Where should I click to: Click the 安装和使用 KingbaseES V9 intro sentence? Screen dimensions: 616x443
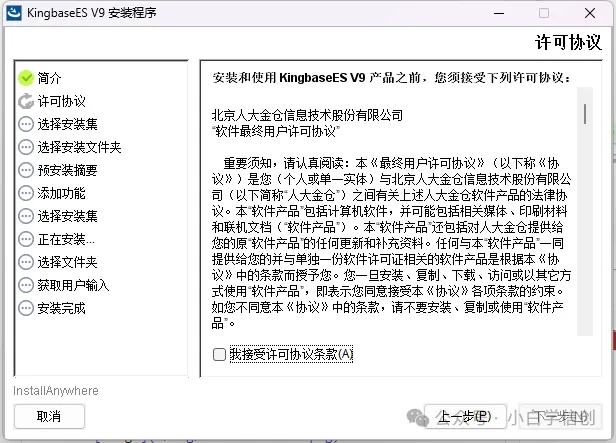click(391, 78)
